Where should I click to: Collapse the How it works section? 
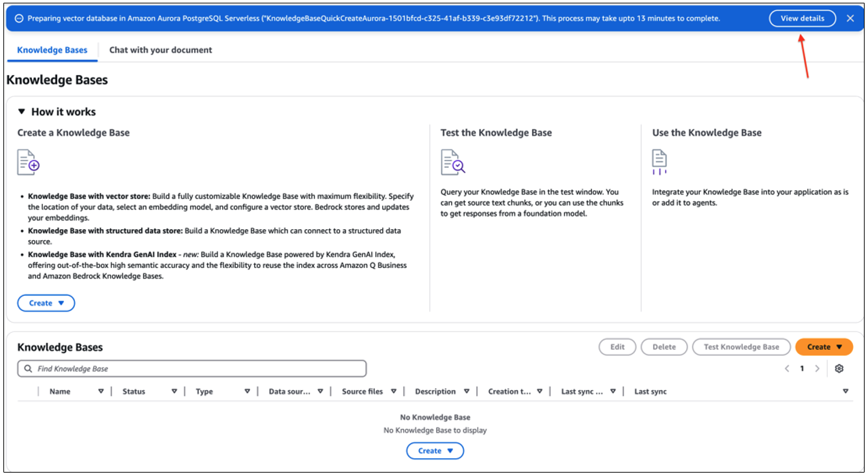pyautogui.click(x=21, y=112)
